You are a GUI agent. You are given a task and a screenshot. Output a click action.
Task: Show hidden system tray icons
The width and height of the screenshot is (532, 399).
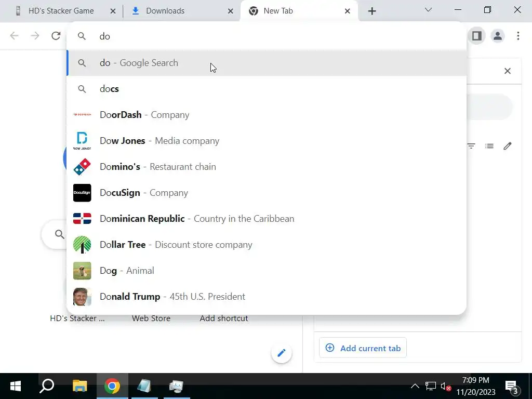(415, 386)
